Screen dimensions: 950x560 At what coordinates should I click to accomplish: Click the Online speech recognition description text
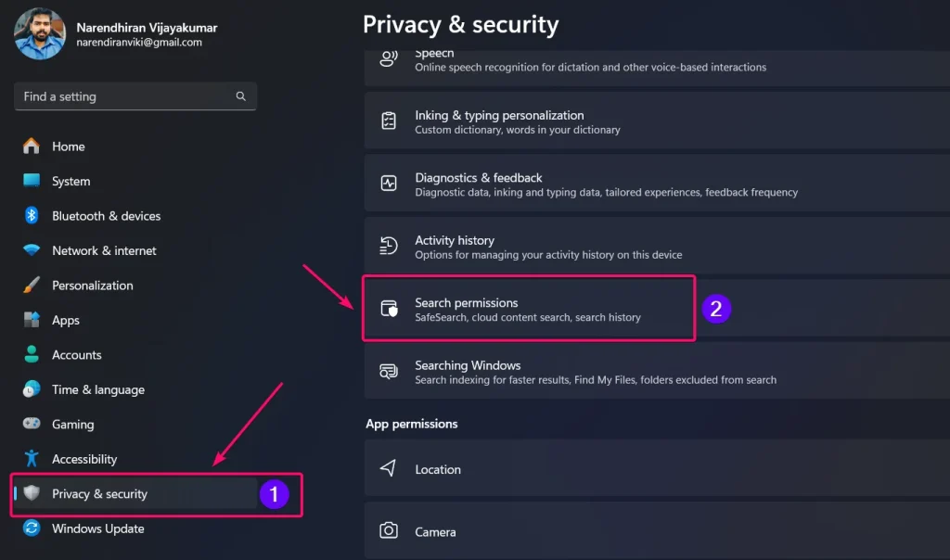pyautogui.click(x=590, y=67)
